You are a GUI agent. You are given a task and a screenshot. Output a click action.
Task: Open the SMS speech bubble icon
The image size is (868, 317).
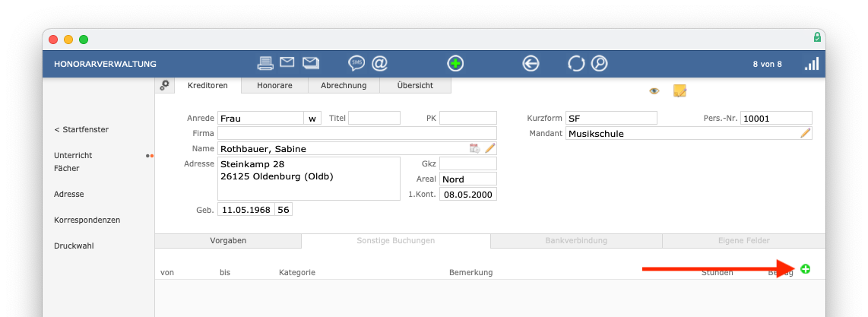[356, 64]
